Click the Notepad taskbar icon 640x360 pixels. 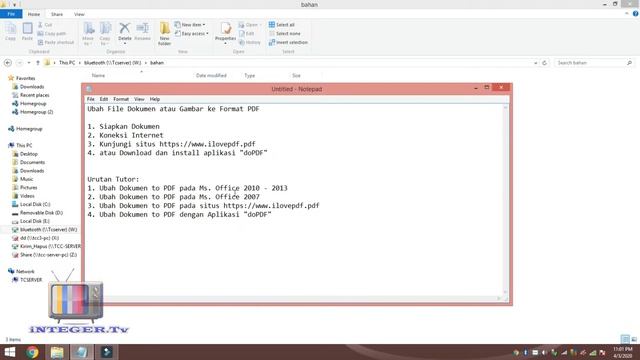tap(82, 352)
